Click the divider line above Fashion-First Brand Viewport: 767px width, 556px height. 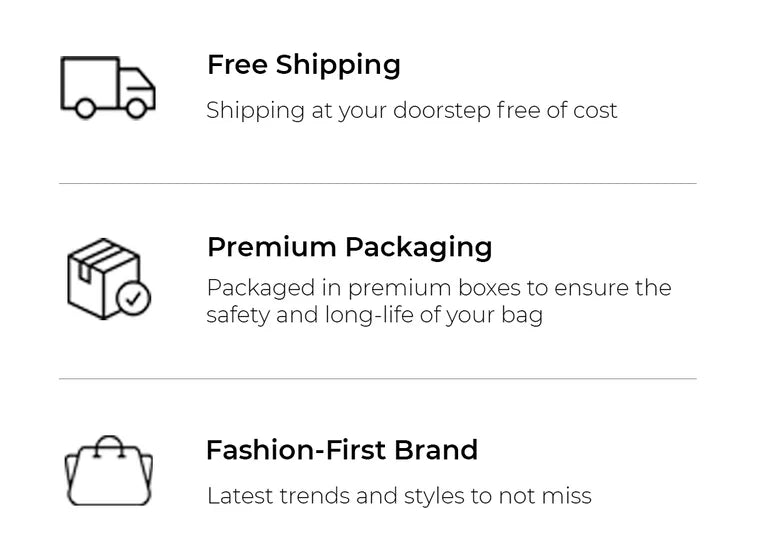pos(377,379)
